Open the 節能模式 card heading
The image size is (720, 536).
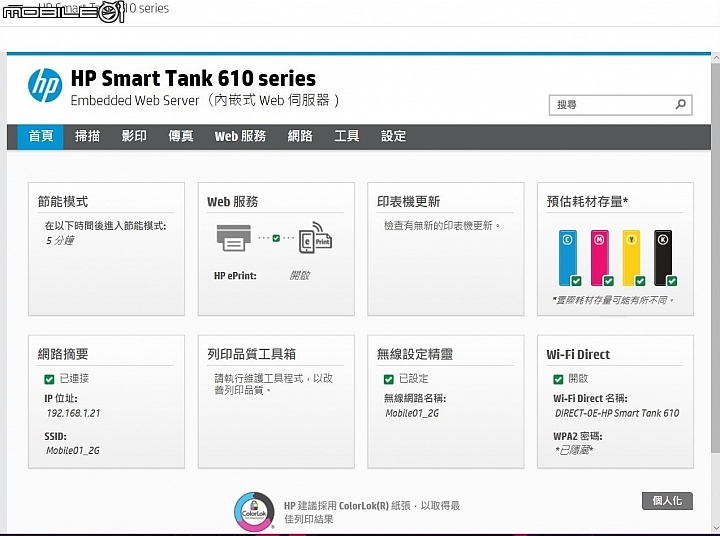pyautogui.click(x=63, y=202)
